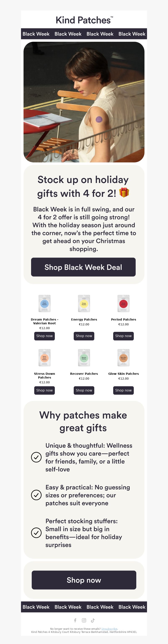Click Shop now under Recover Patches
Viewport: 168px width, 644px height.
[x=84, y=390]
